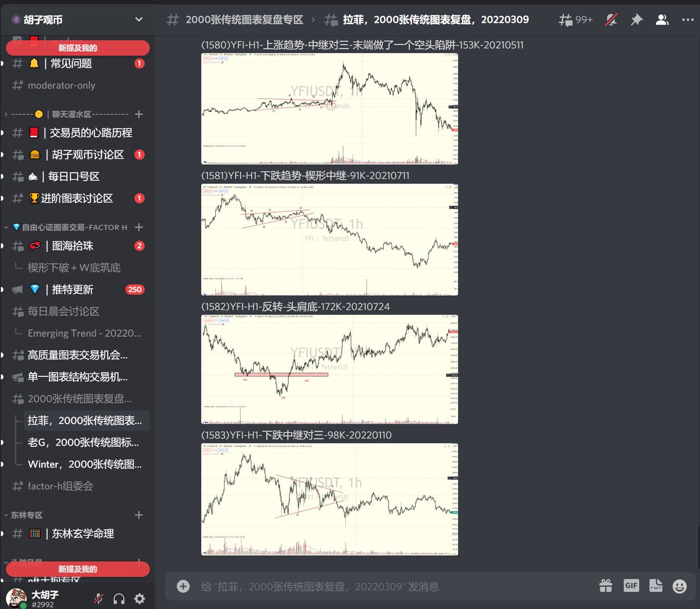The image size is (700, 609).
Task: Open the 进阶图表讨论区 channel
Action: 78,198
